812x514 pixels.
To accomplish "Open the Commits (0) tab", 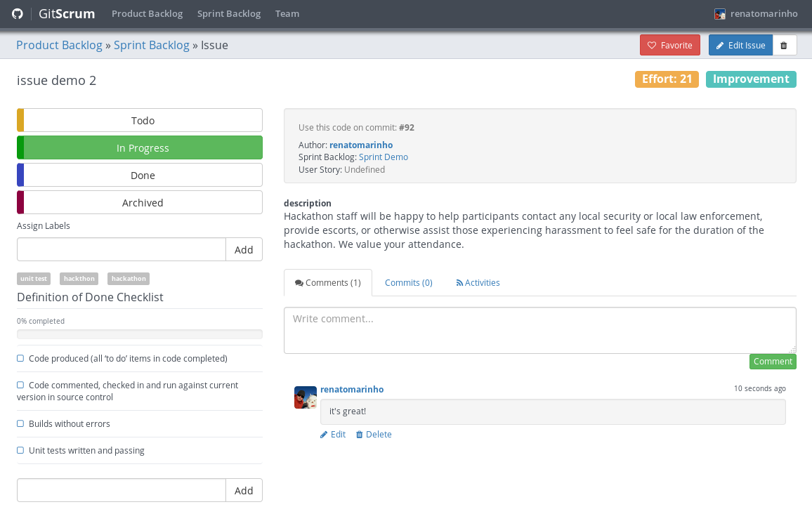I will point(408,283).
